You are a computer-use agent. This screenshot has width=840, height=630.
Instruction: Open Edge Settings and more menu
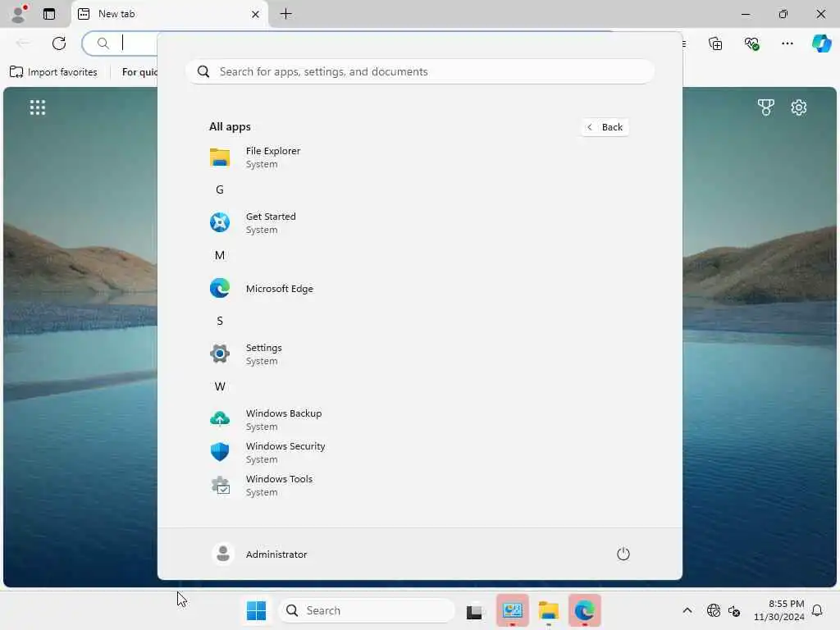[787, 43]
